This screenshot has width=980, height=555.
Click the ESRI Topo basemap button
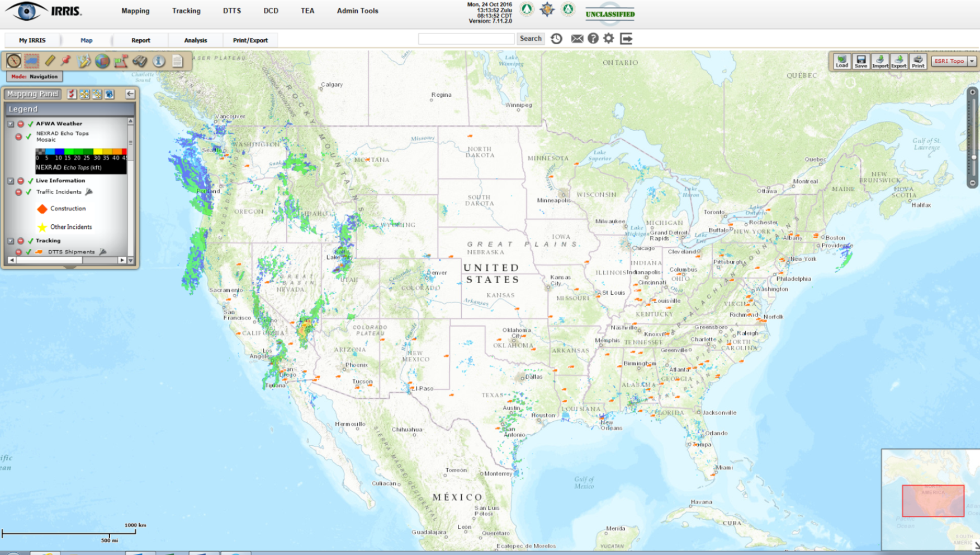pyautogui.click(x=949, y=61)
